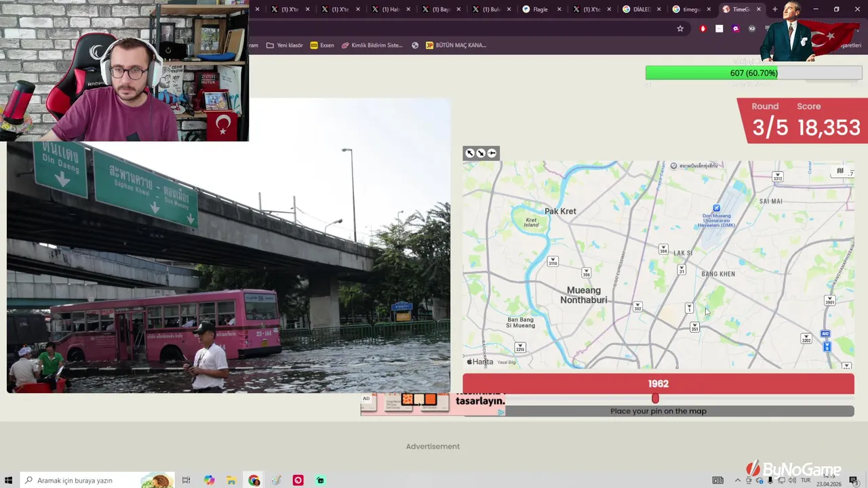
Task: Enlarge the map with the down-right arrow icon
Action: click(481, 153)
